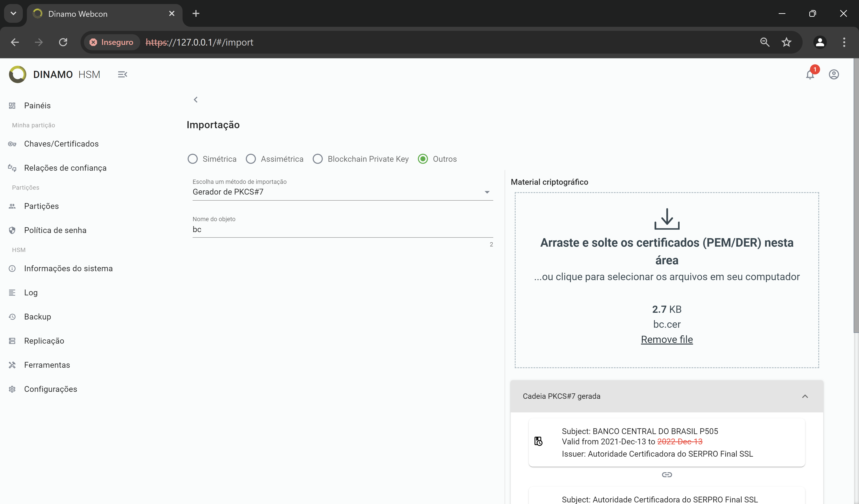This screenshot has height=504, width=859.
Task: Open the importação method dropdown
Action: pyautogui.click(x=487, y=192)
